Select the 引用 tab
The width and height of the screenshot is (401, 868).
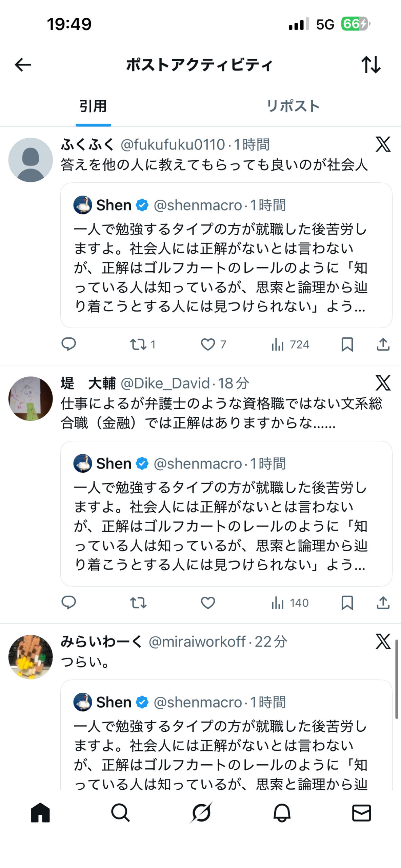point(93,106)
